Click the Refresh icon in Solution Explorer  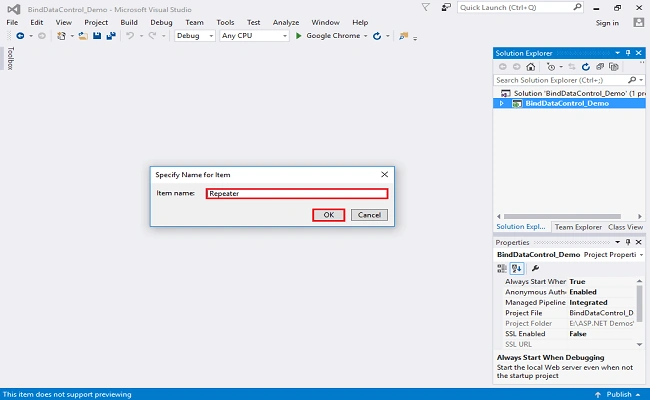586,67
